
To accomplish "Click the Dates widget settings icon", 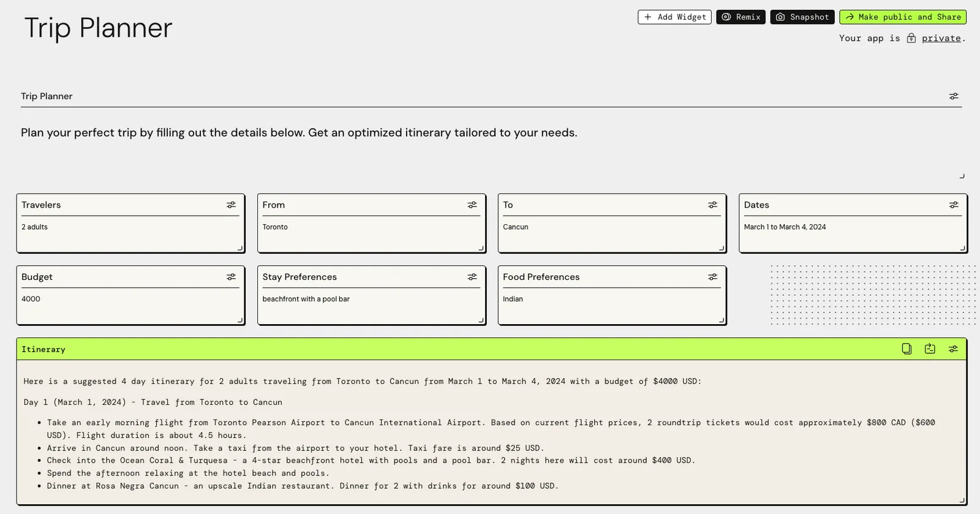I will click(954, 205).
